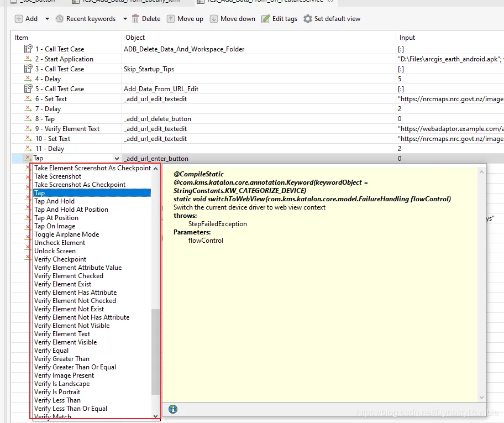Click the Move down arrow icon
The height and width of the screenshot is (423, 504).
214,19
